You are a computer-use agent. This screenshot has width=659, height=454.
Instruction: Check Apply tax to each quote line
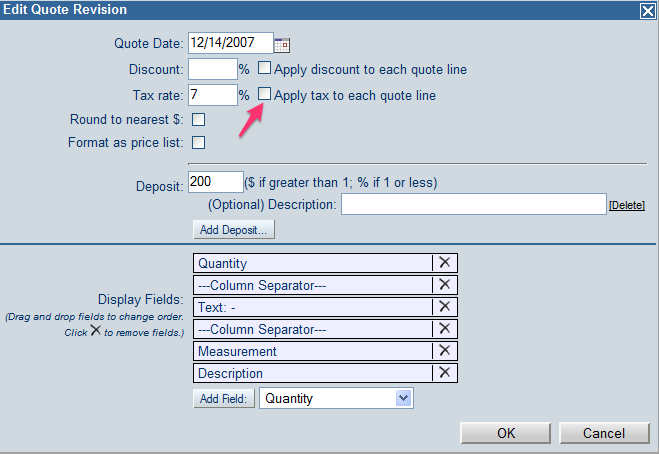(264, 94)
